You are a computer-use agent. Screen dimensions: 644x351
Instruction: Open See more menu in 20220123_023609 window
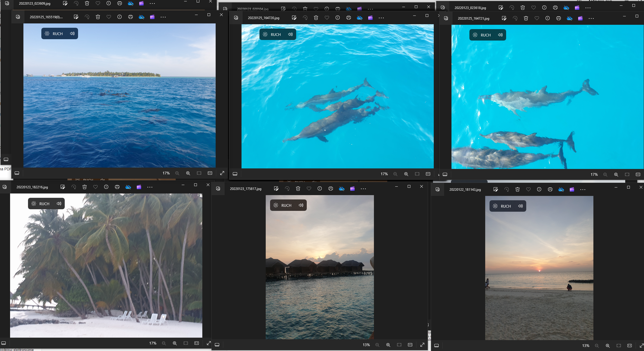(152, 3)
